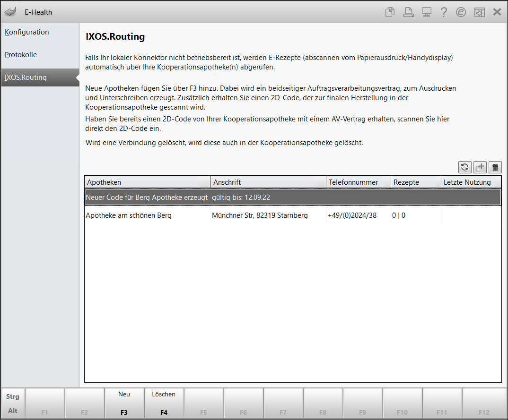Add a new pharmacy with the plus icon

480,167
